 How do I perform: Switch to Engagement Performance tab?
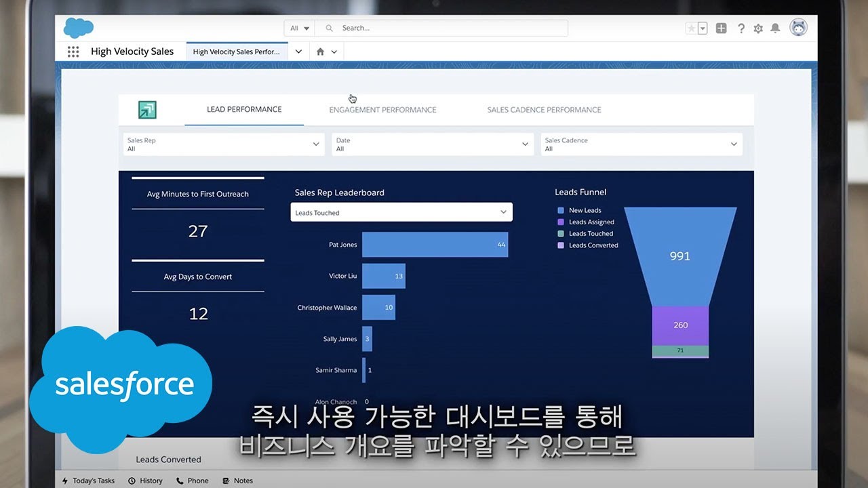pos(382,110)
